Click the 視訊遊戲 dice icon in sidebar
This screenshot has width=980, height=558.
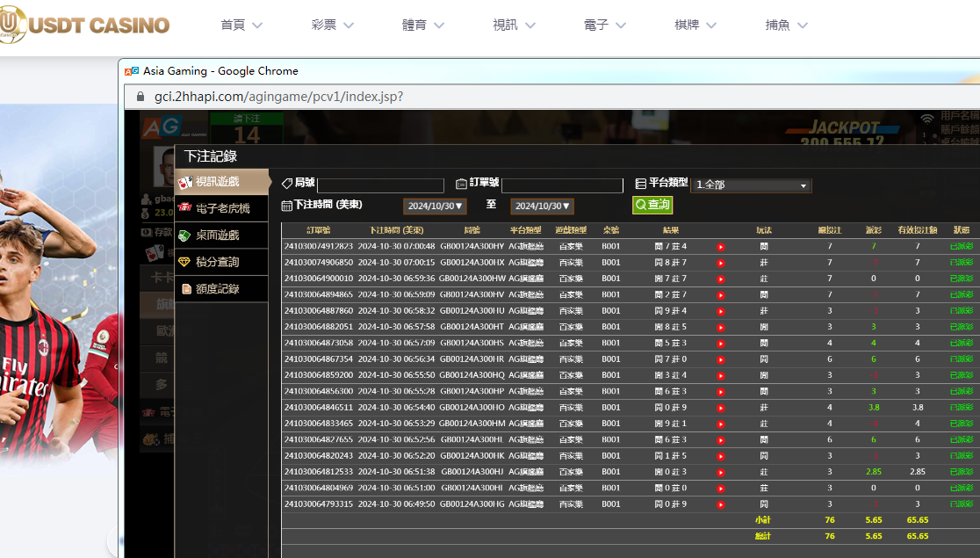click(x=185, y=182)
